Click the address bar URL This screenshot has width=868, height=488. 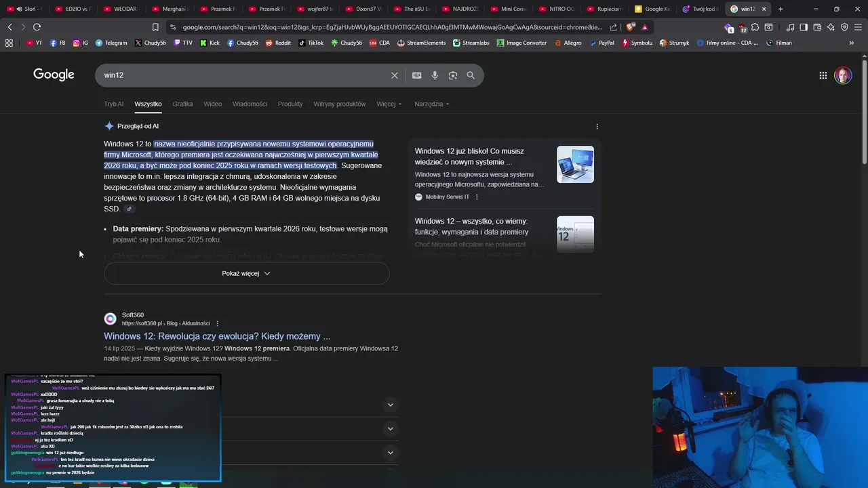pyautogui.click(x=392, y=27)
